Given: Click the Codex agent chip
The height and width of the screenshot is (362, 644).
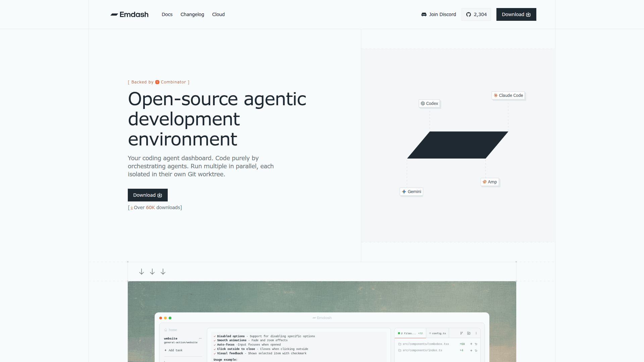Looking at the screenshot, I should 429,104.
